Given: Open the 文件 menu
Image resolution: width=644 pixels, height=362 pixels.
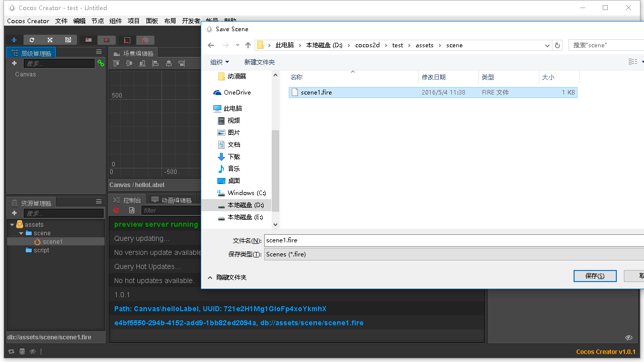Looking at the screenshot, I should pyautogui.click(x=61, y=21).
